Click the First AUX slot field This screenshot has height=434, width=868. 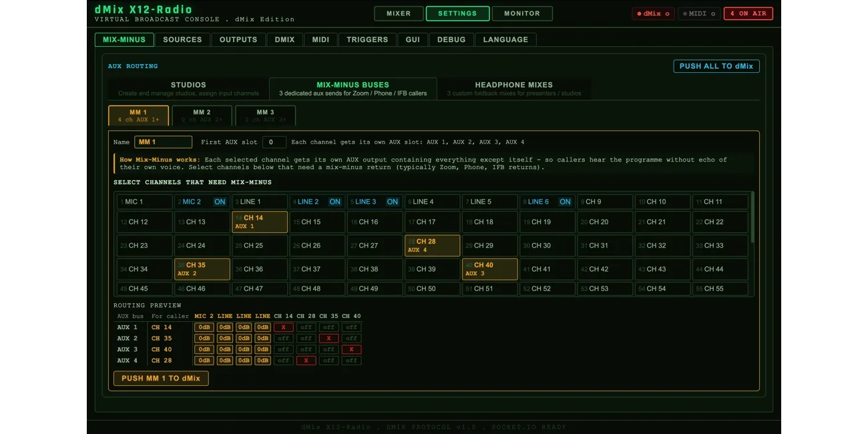coord(274,142)
